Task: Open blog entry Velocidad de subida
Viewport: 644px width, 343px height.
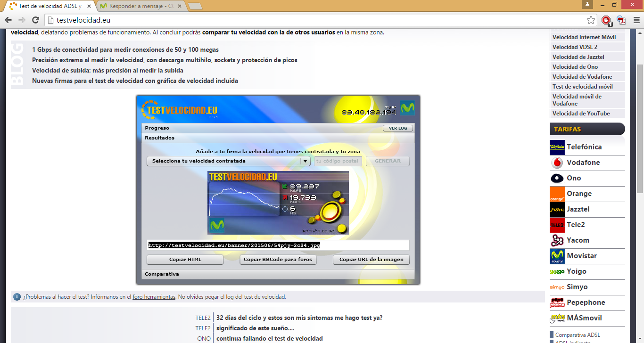Action: tap(107, 71)
